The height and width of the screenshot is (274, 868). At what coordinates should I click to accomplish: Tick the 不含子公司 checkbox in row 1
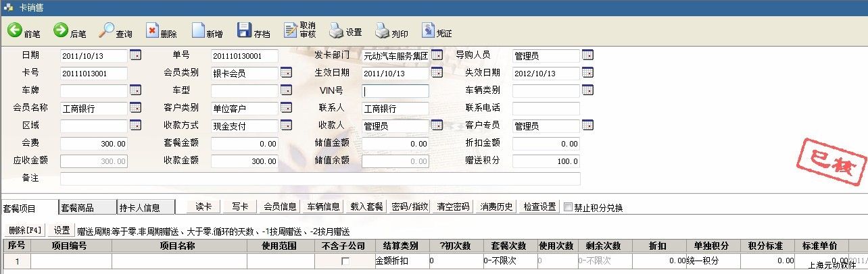click(345, 261)
